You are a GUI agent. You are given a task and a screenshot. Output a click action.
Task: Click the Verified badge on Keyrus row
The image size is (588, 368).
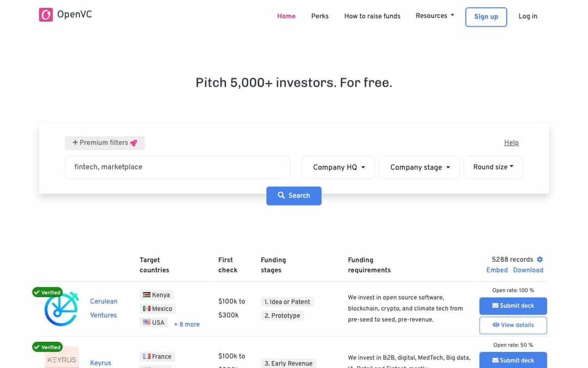coord(47,347)
